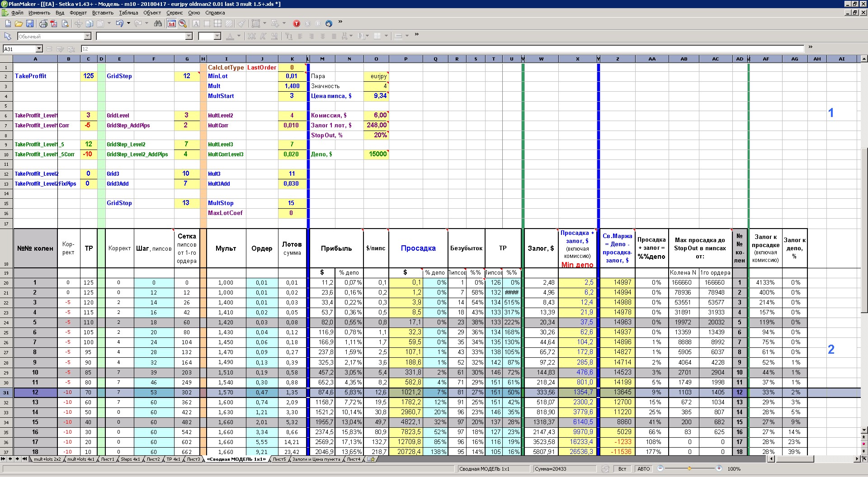868x477 pixels.
Task: Click the zoom slider handle in status bar
Action: tap(689, 468)
